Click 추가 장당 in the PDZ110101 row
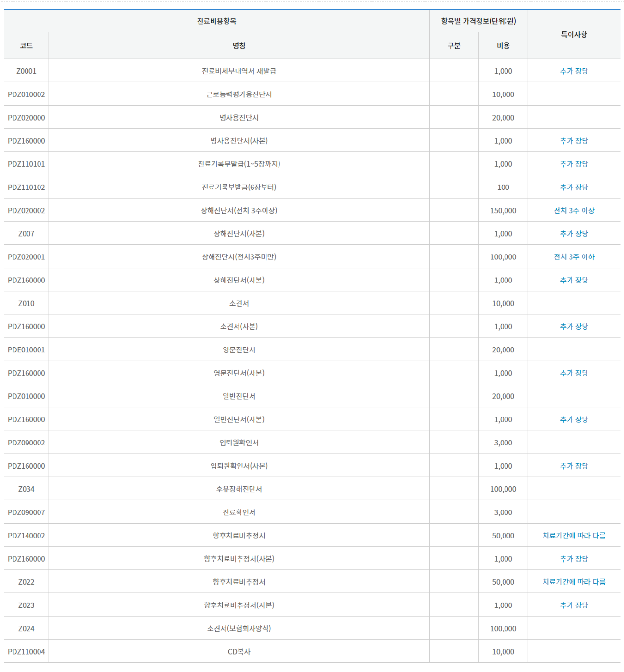This screenshot has height=672, width=624. (574, 164)
